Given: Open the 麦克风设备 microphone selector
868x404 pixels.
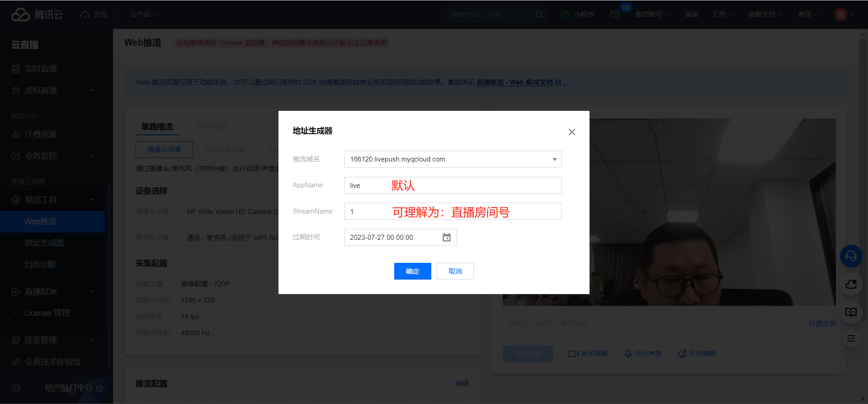Looking at the screenshot, I should point(230,238).
